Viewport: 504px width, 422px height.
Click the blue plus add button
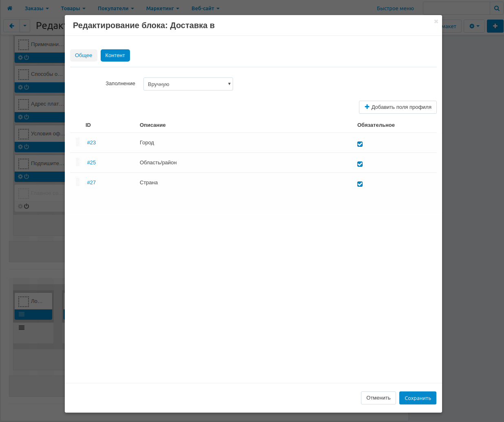(x=495, y=26)
